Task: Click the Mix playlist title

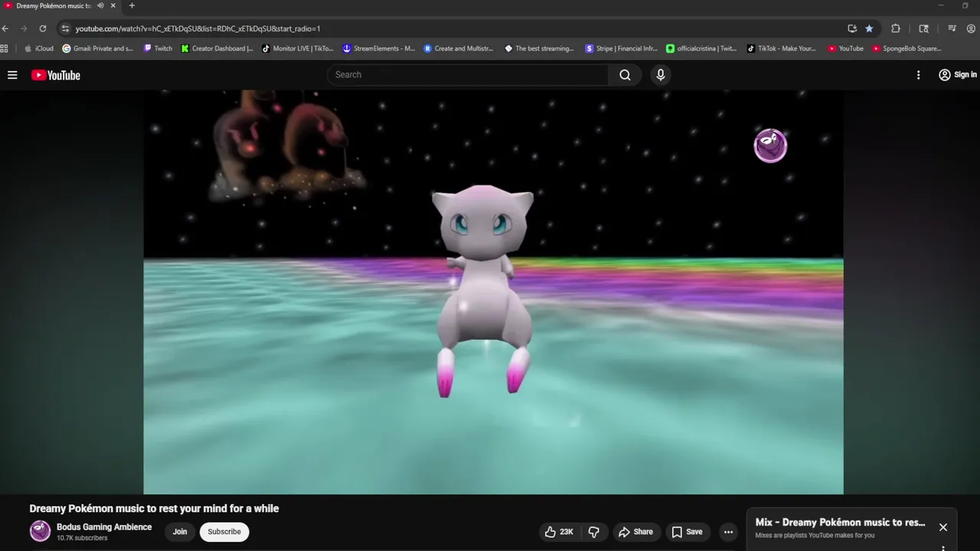Action: click(x=840, y=523)
